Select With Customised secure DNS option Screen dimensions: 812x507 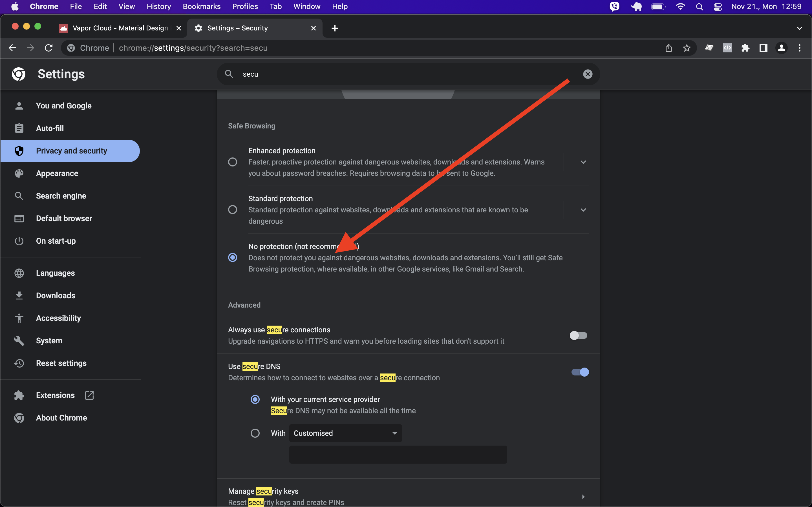pos(255,433)
